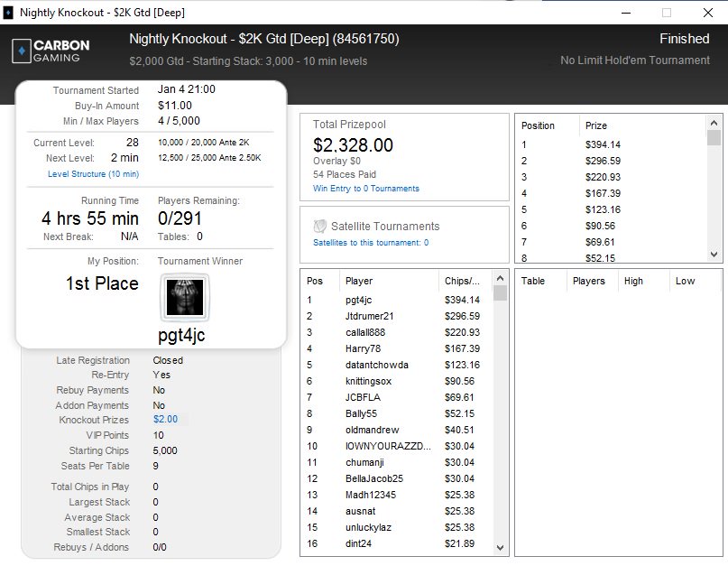Viewport: 728px width, 575px height.
Task: Select player row Bally55
Action: 397,413
